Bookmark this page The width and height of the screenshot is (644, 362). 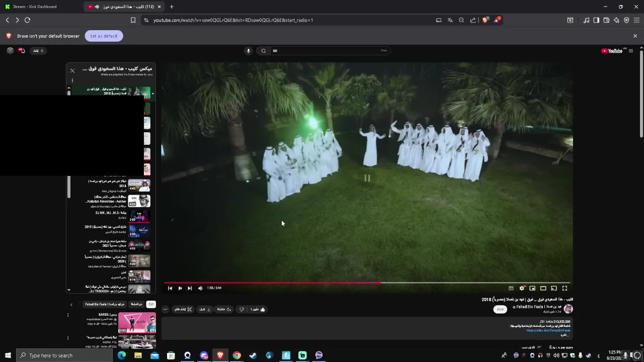click(133, 20)
